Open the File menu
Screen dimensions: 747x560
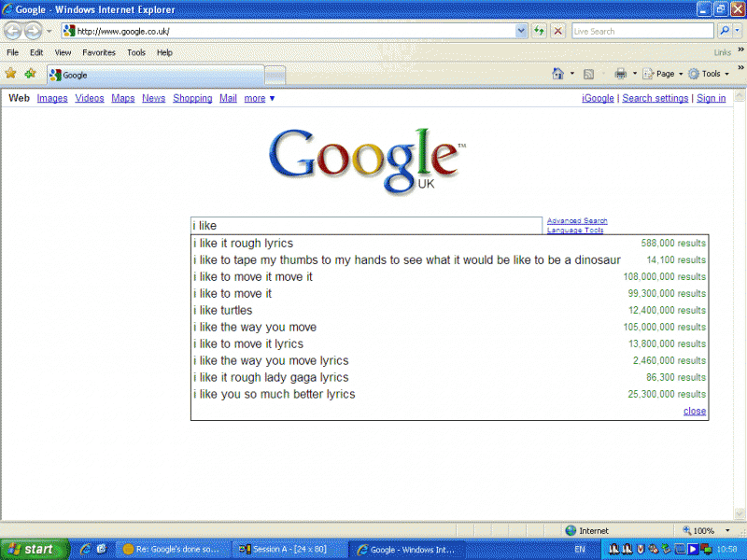coord(12,52)
